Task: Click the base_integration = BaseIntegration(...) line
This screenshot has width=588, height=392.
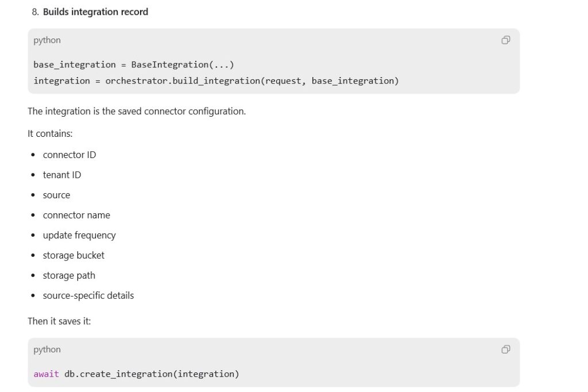Action: pyautogui.click(x=133, y=64)
